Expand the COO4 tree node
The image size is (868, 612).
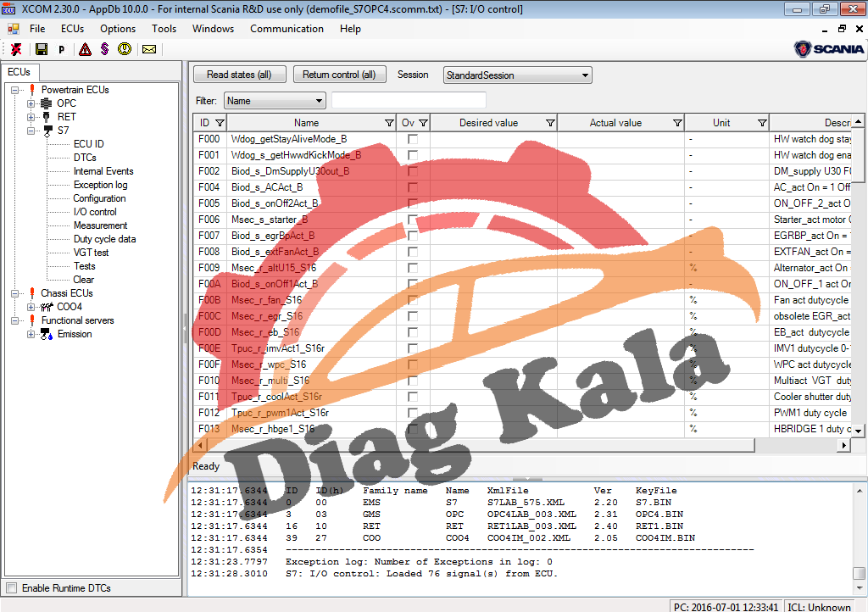point(31,307)
